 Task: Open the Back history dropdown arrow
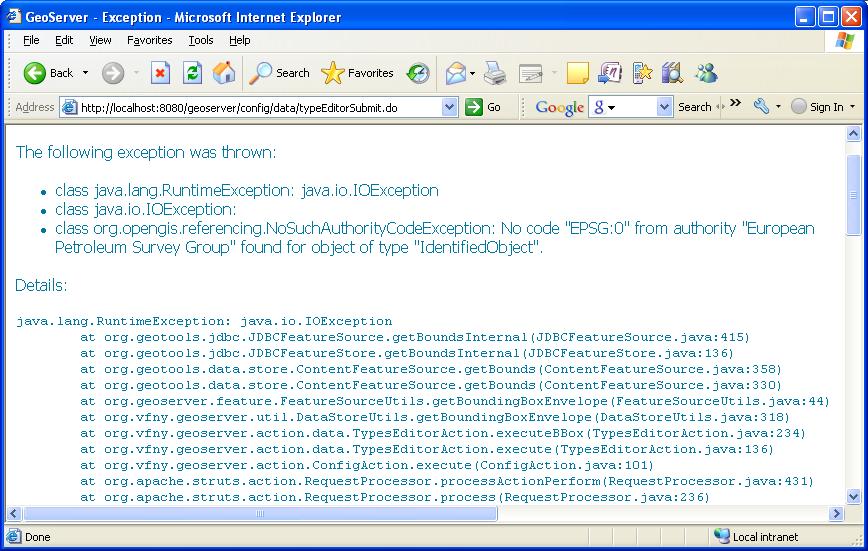click(x=85, y=73)
